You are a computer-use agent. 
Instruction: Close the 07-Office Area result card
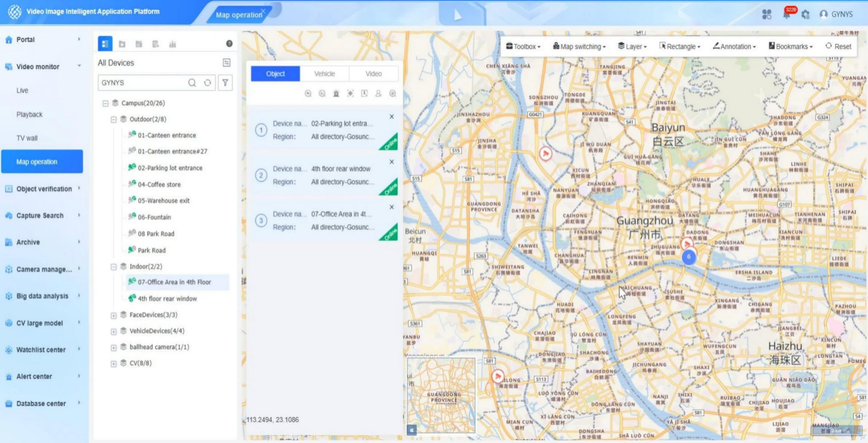392,207
